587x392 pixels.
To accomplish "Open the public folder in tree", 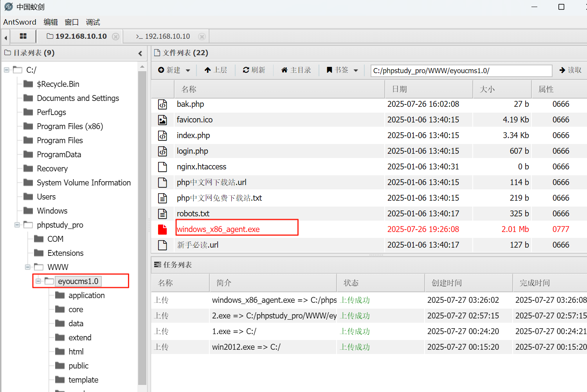I will tap(78, 366).
